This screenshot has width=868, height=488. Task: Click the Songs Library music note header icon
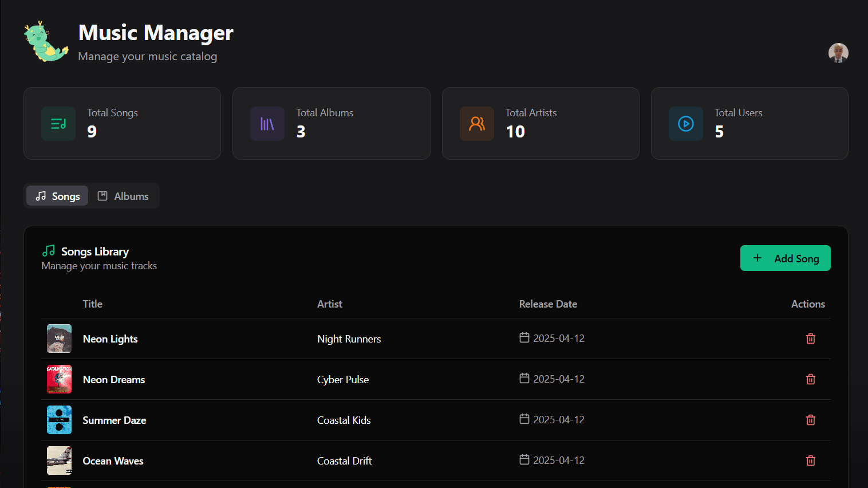click(48, 250)
